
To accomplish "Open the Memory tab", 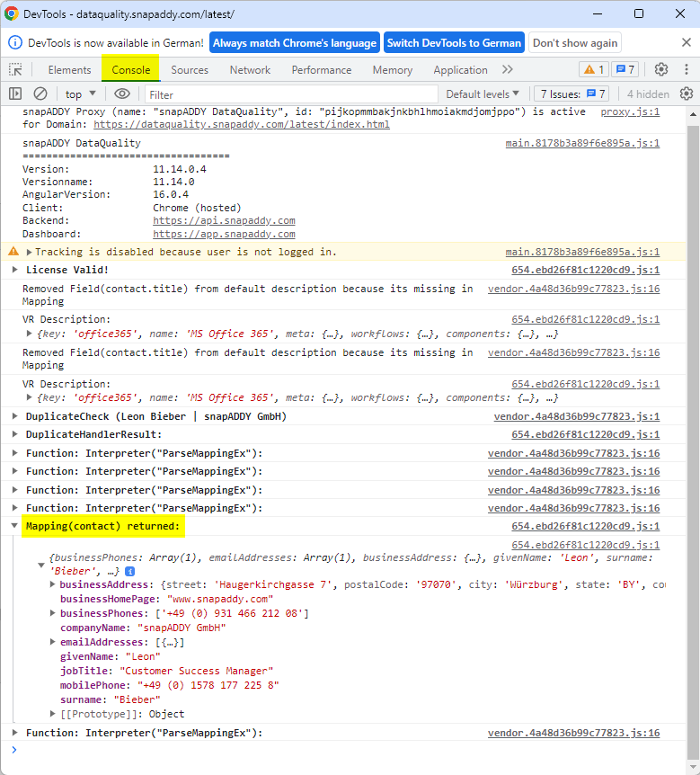I will click(x=393, y=70).
